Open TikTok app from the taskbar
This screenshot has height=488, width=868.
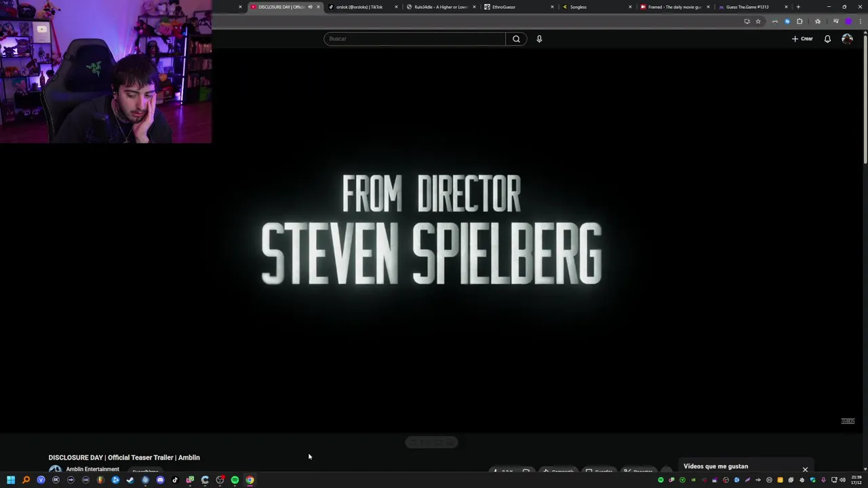click(175, 480)
